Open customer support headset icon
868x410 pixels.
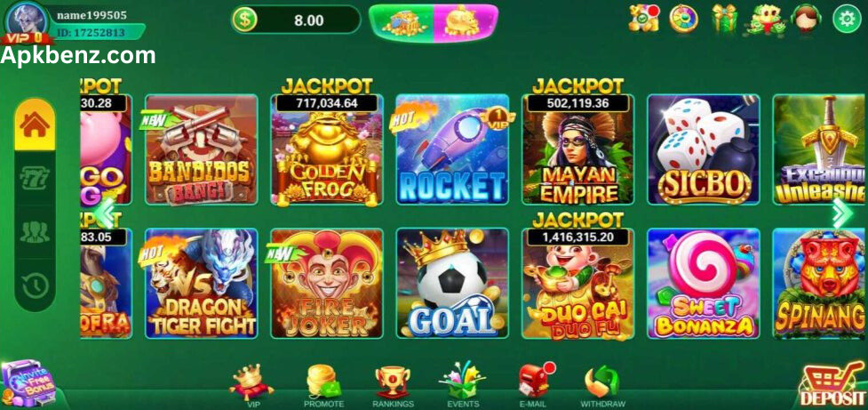806,18
